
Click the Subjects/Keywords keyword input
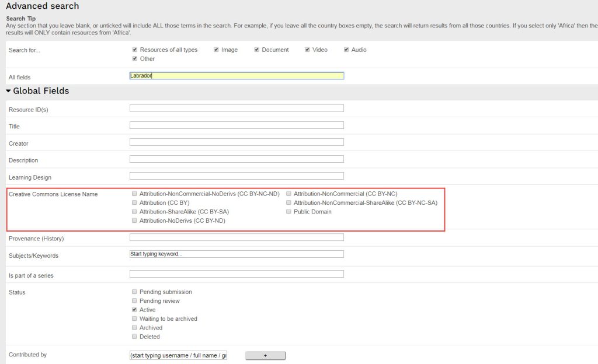coord(237,254)
